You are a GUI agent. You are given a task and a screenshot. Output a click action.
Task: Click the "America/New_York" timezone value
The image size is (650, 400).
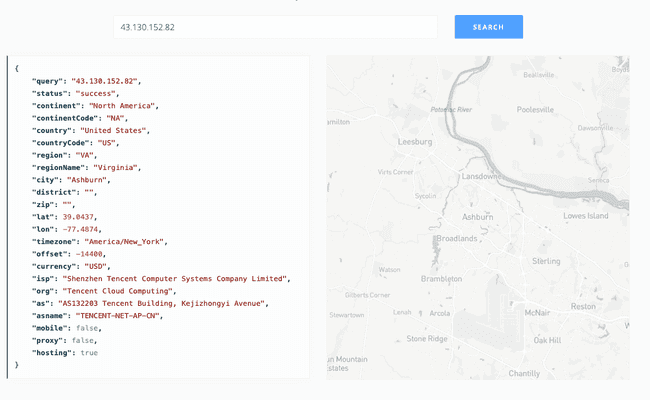click(x=124, y=242)
